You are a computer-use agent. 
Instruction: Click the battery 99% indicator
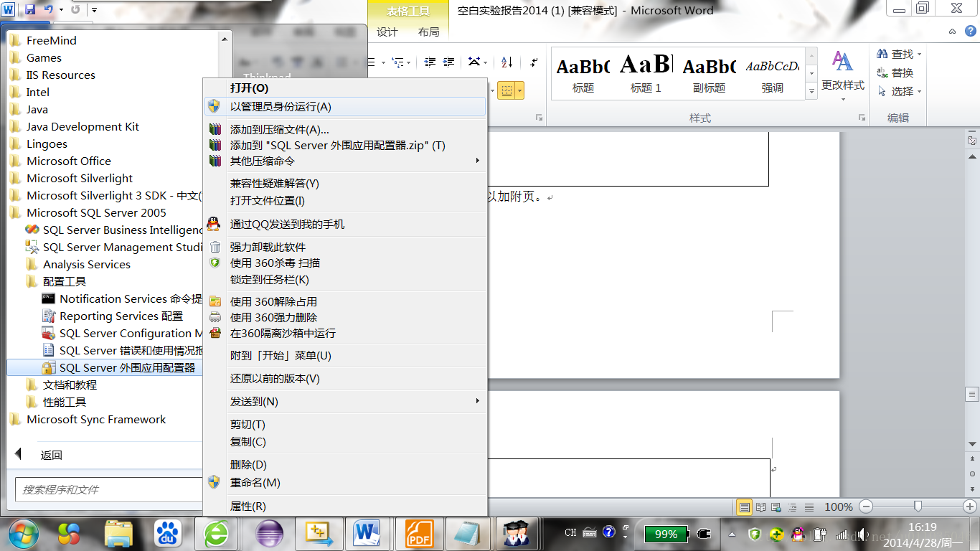tap(666, 534)
